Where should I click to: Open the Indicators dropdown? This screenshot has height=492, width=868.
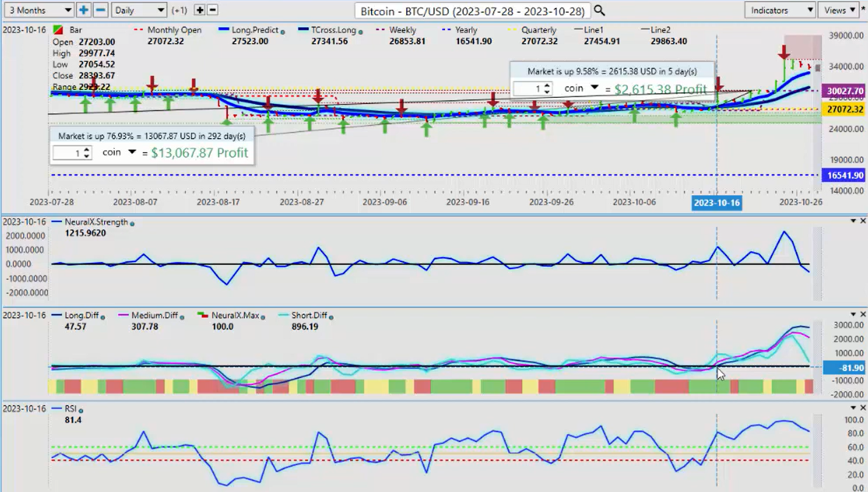pyautogui.click(x=780, y=10)
